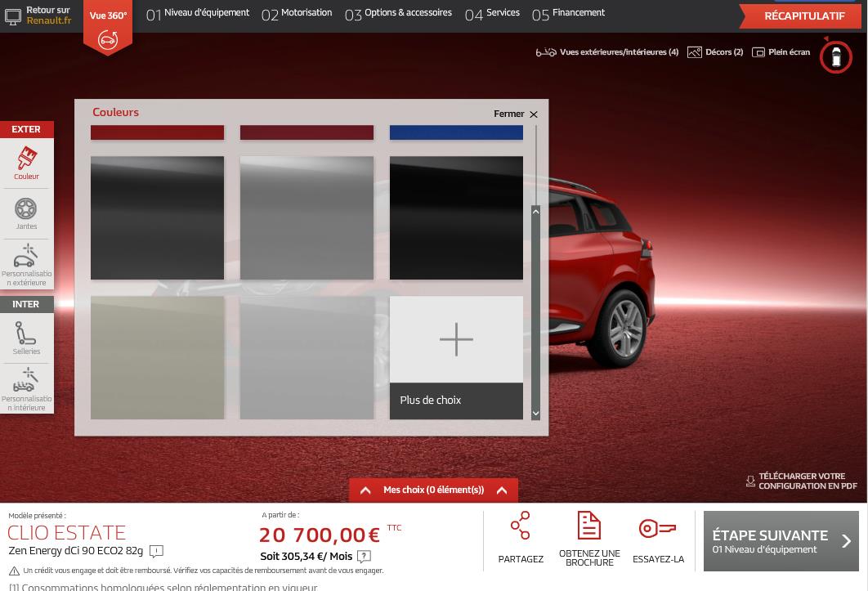This screenshot has width=868, height=591.
Task: Click the Retour sur Renault.fr link
Action: click(49, 15)
